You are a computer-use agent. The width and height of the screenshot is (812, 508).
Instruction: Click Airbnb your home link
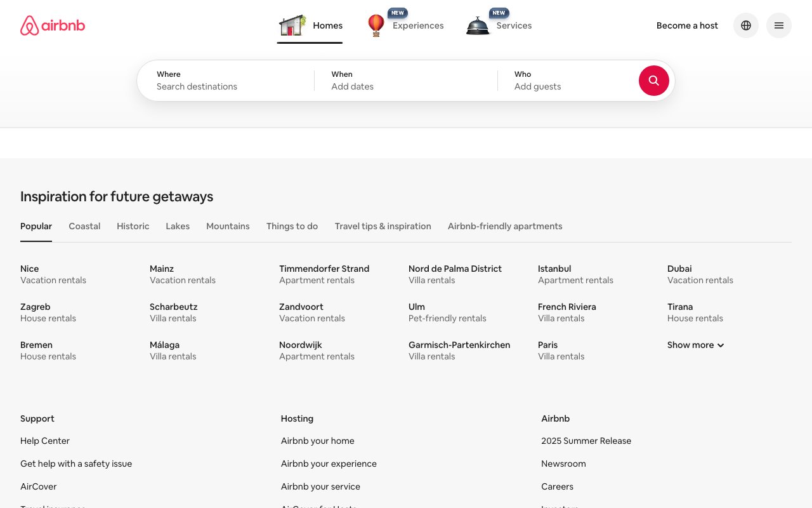pyautogui.click(x=318, y=441)
